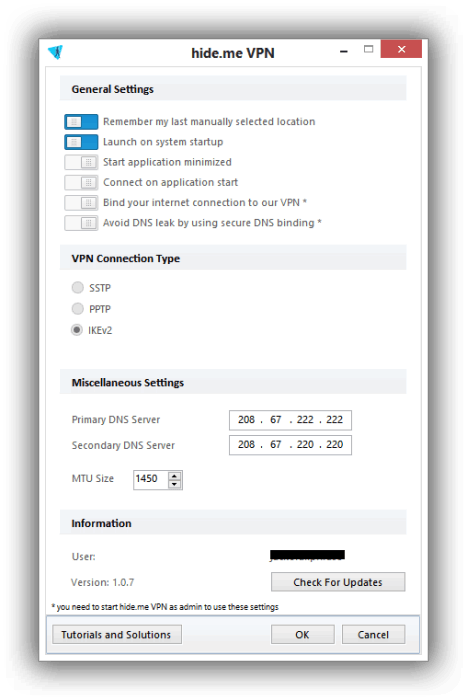467x700 pixels.
Task: Minimize the hide.me VPN window
Action: tap(344, 51)
